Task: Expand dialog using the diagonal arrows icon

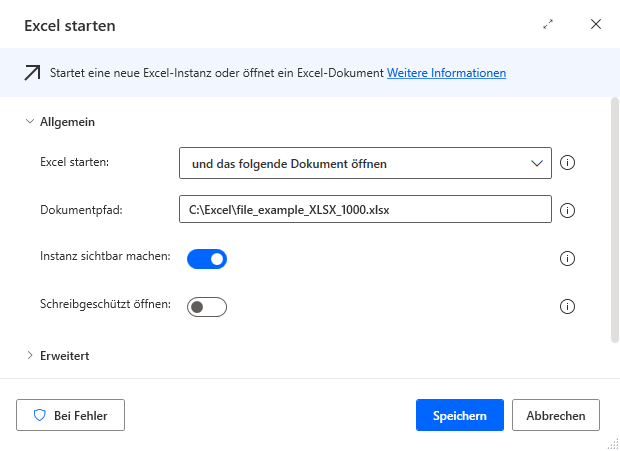Action: click(x=548, y=25)
